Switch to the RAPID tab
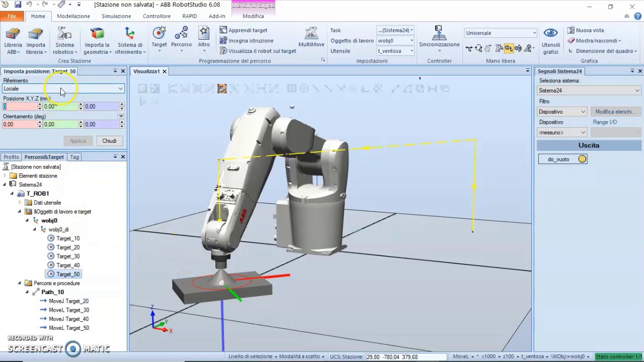The image size is (644, 362). [x=190, y=16]
